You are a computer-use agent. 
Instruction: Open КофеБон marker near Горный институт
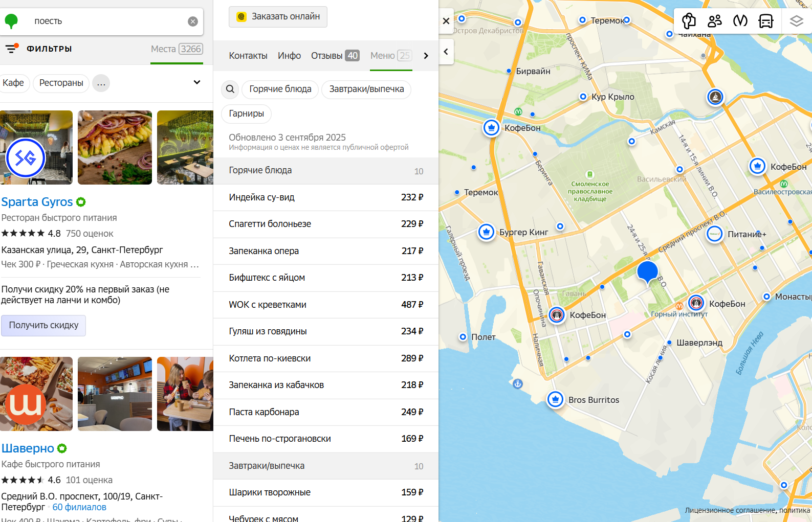click(x=696, y=303)
